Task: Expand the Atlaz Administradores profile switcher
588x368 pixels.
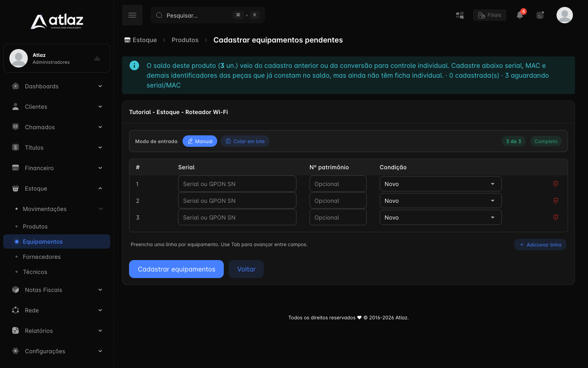Action: (x=97, y=58)
